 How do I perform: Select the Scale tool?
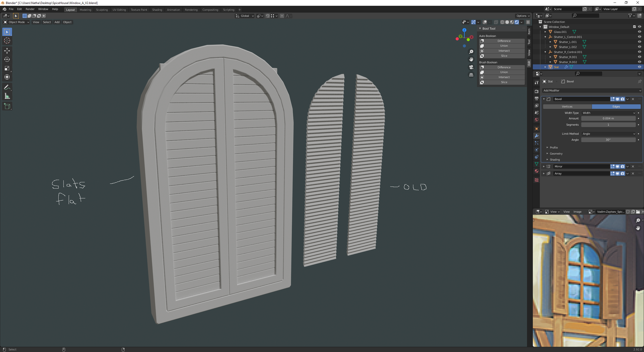pos(7,68)
